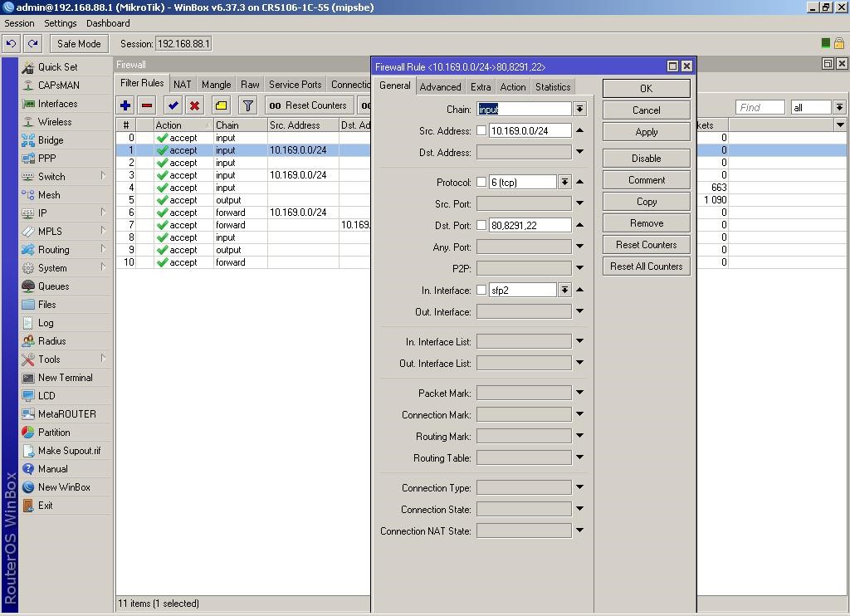
Task: Open the Chain dropdown
Action: pyautogui.click(x=579, y=109)
